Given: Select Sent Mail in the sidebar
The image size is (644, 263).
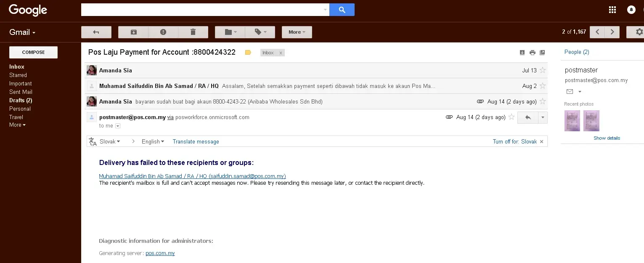Looking at the screenshot, I should click(x=21, y=92).
